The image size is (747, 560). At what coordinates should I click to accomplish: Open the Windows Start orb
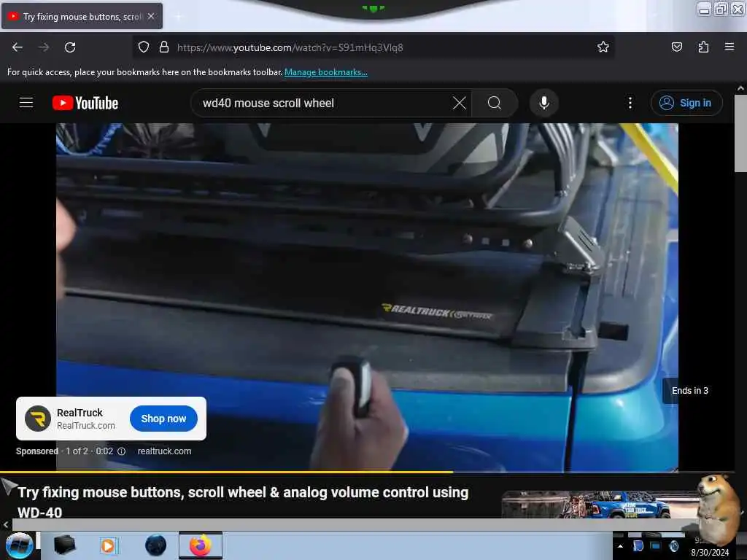tap(19, 545)
